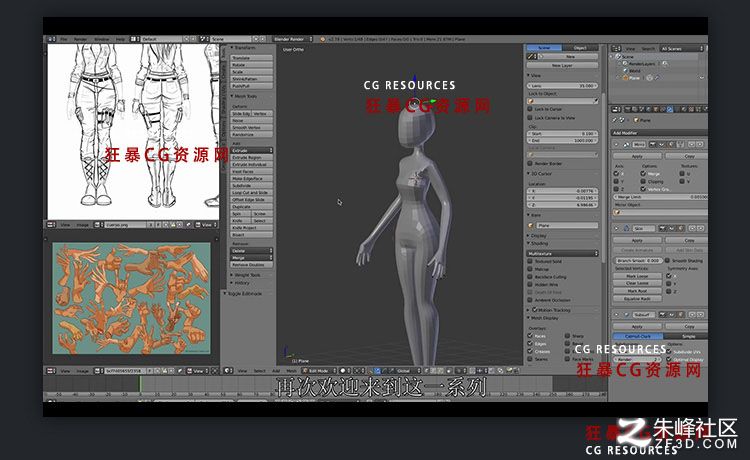The width and height of the screenshot is (750, 460).
Task: Open the Render Layers properties tab icon
Action: (x=635, y=110)
